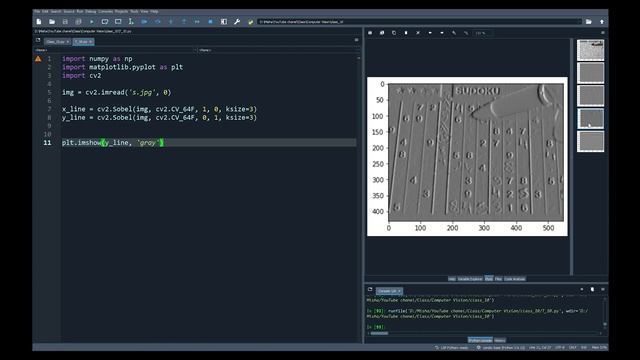Select the second plot thumbnail
Viewport: 640px width, 360px height.
(591, 73)
